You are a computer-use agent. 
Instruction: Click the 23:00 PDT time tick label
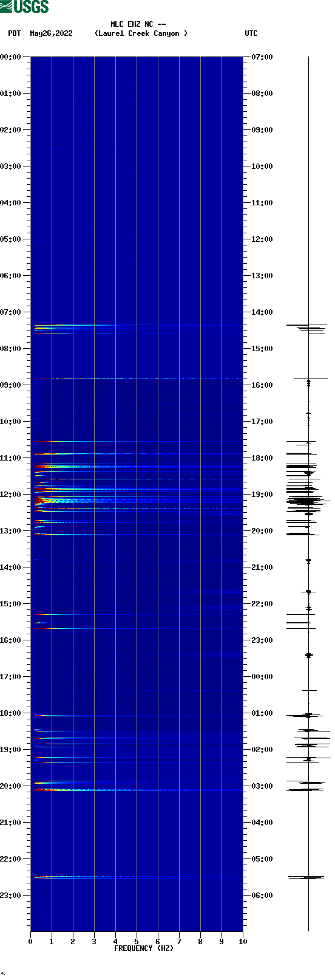click(10, 896)
